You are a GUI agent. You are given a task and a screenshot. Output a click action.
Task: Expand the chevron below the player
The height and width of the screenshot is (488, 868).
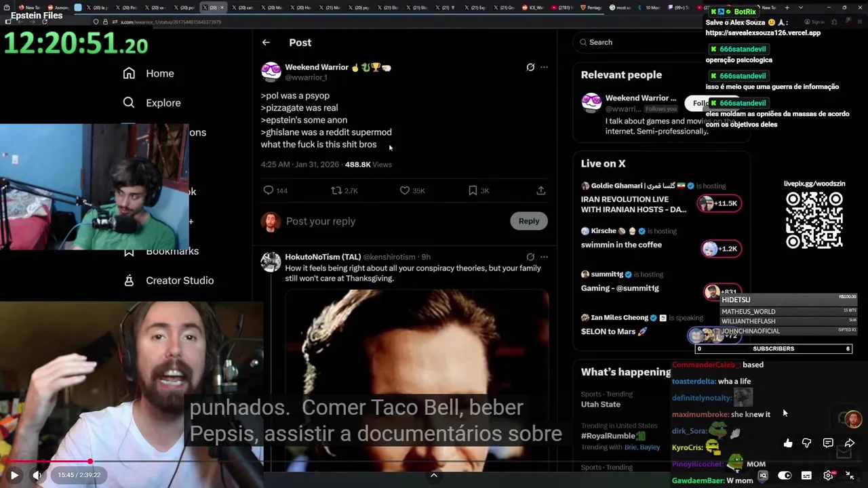coord(434,475)
